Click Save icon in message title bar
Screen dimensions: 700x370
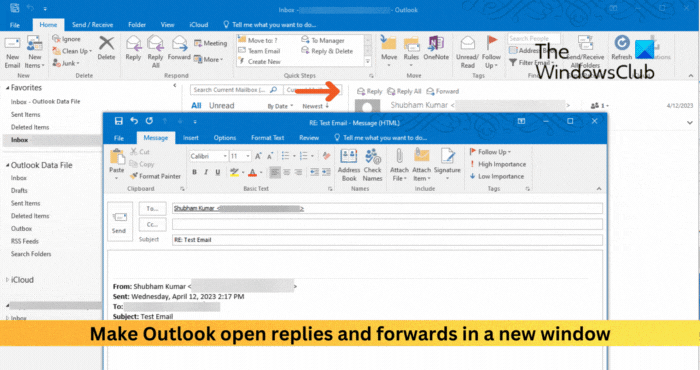click(118, 121)
